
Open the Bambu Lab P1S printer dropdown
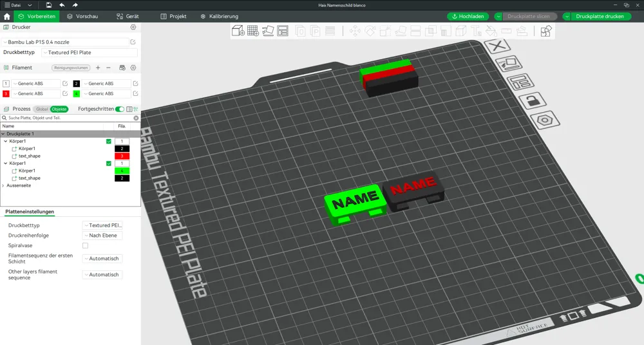coord(66,42)
